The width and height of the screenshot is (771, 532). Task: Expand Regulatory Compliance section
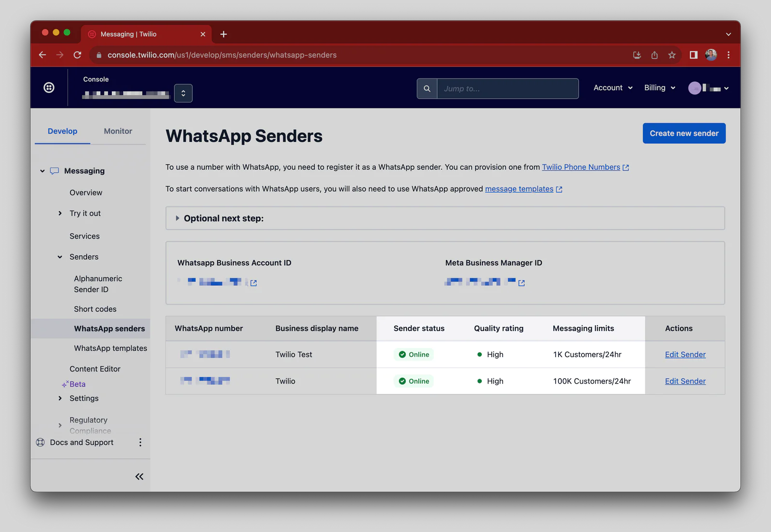60,426
